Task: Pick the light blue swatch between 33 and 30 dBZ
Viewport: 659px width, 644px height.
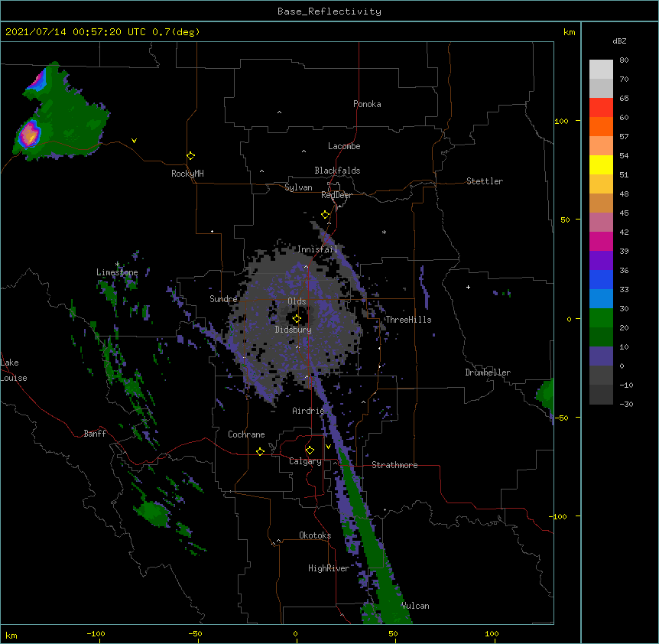Action: point(601,298)
